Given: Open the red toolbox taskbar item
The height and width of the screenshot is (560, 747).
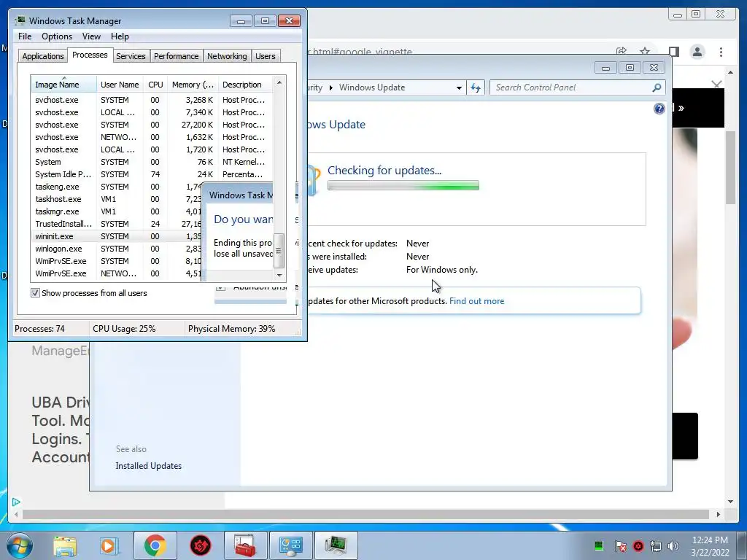Looking at the screenshot, I should (x=245, y=545).
